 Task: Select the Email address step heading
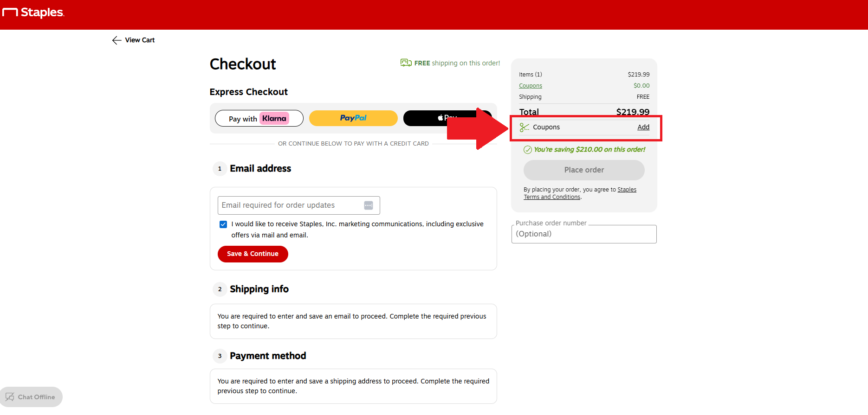click(260, 169)
